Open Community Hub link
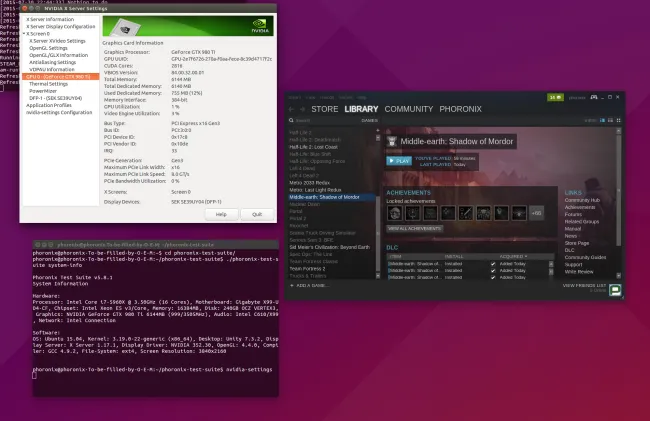 [582, 200]
